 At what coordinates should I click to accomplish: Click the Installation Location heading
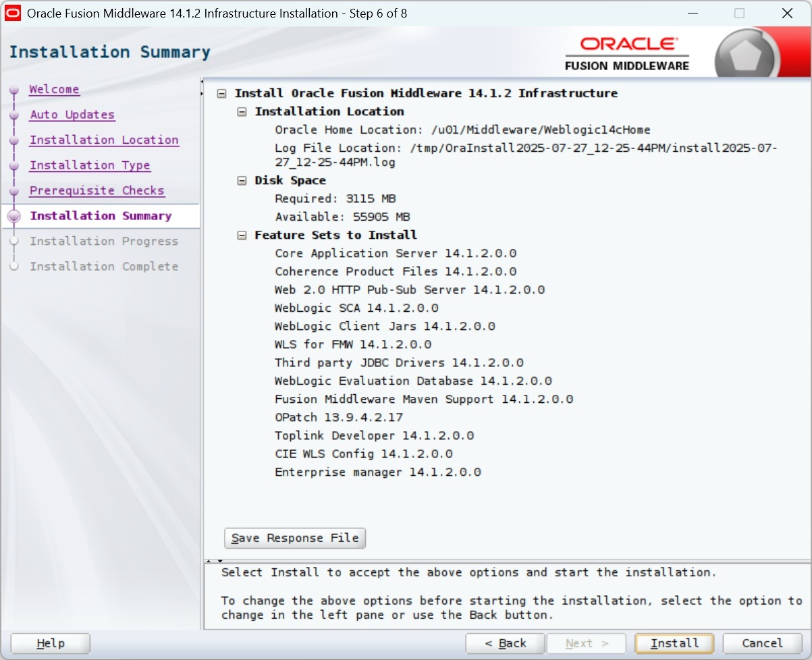click(329, 112)
